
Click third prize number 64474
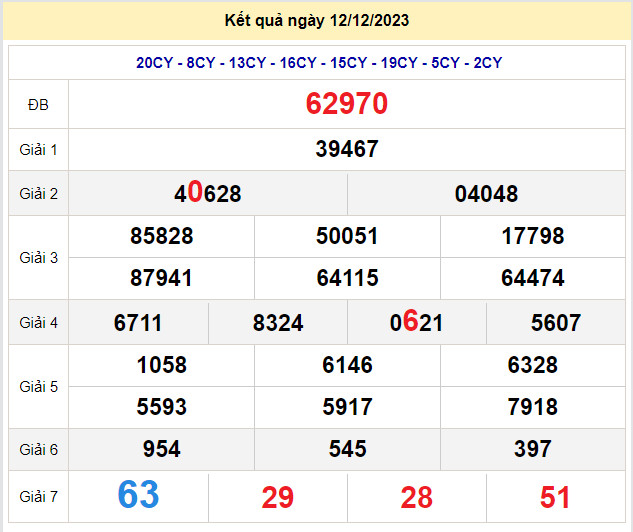(x=533, y=278)
